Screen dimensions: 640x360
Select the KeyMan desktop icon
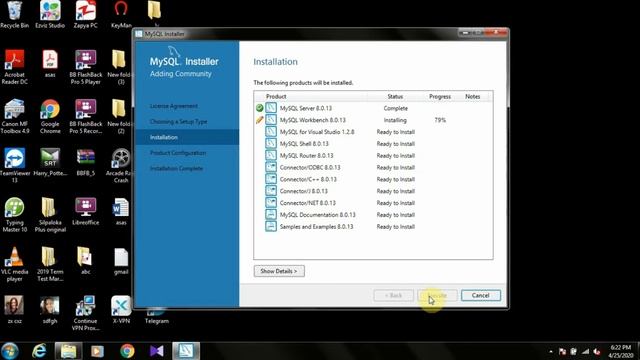coord(121,15)
